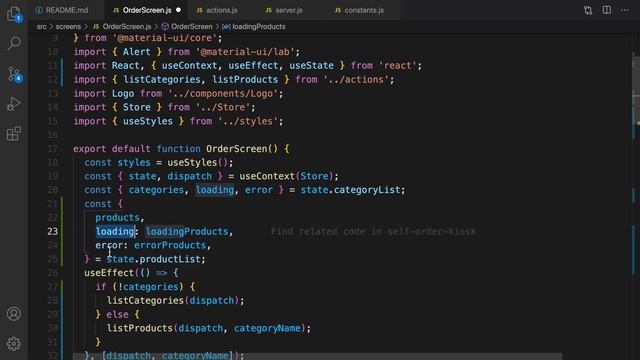Click useContext(Store) on line 19
This screenshot has height=360, width=640.
(x=287, y=176)
